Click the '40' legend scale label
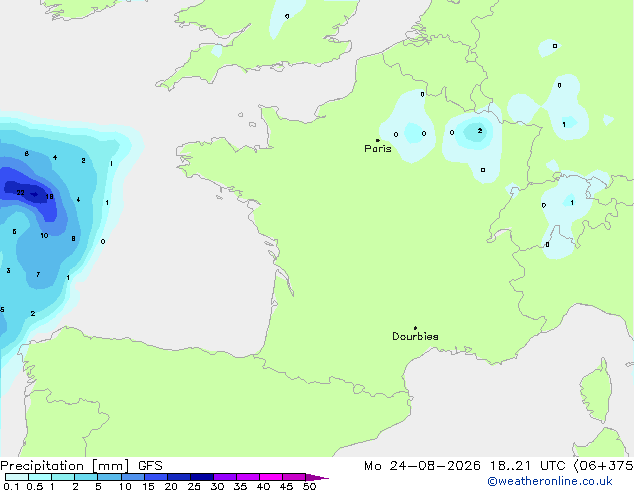Viewport: 634px width, 490px height. coord(263,486)
